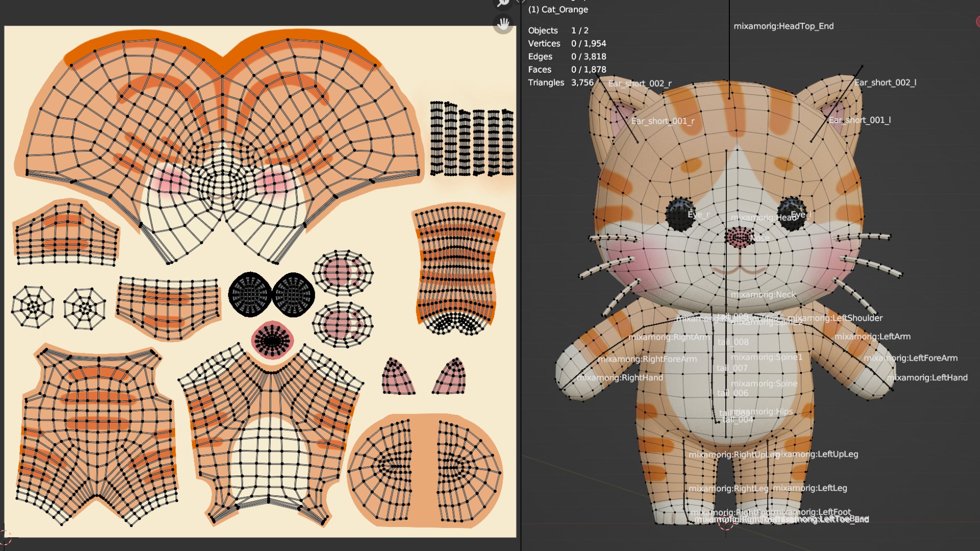Click the Faces 0 / 1,878 statistic
980x551 pixels.
click(x=567, y=69)
